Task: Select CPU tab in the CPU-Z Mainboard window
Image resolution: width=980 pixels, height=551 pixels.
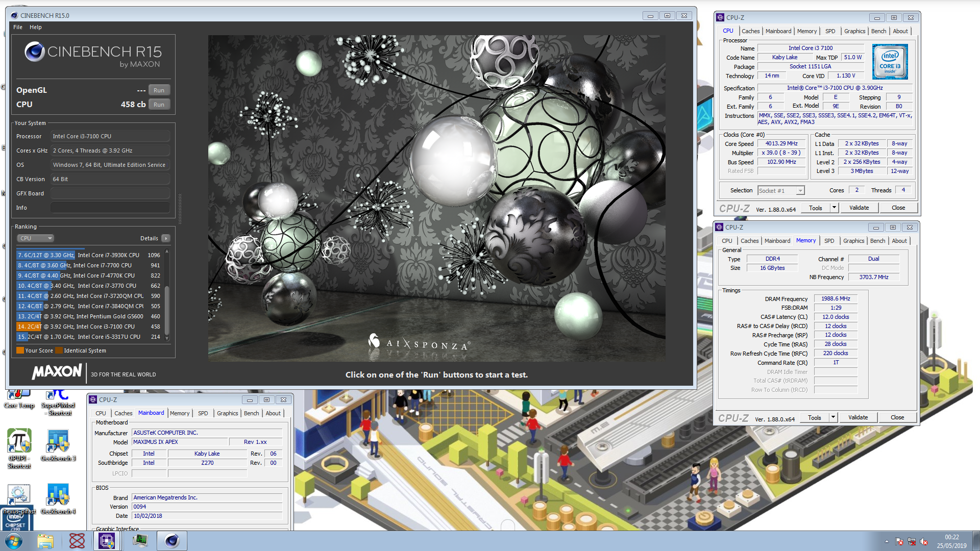Action: point(101,413)
